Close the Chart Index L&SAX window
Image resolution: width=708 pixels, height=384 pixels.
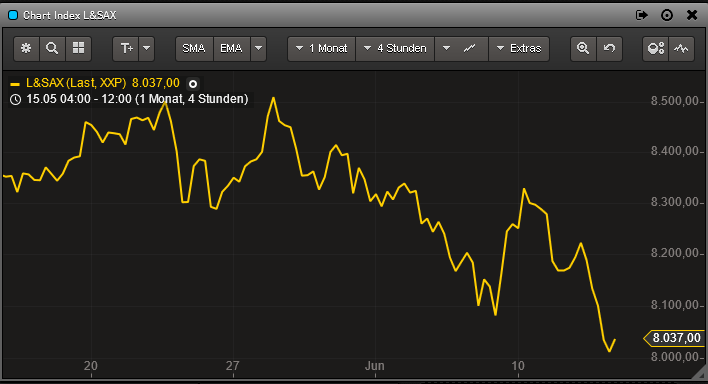692,15
